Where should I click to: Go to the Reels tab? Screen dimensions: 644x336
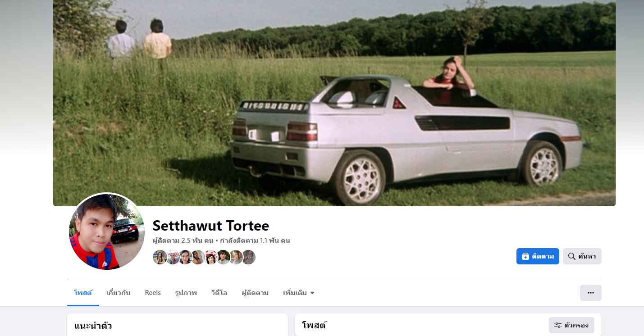tap(153, 293)
